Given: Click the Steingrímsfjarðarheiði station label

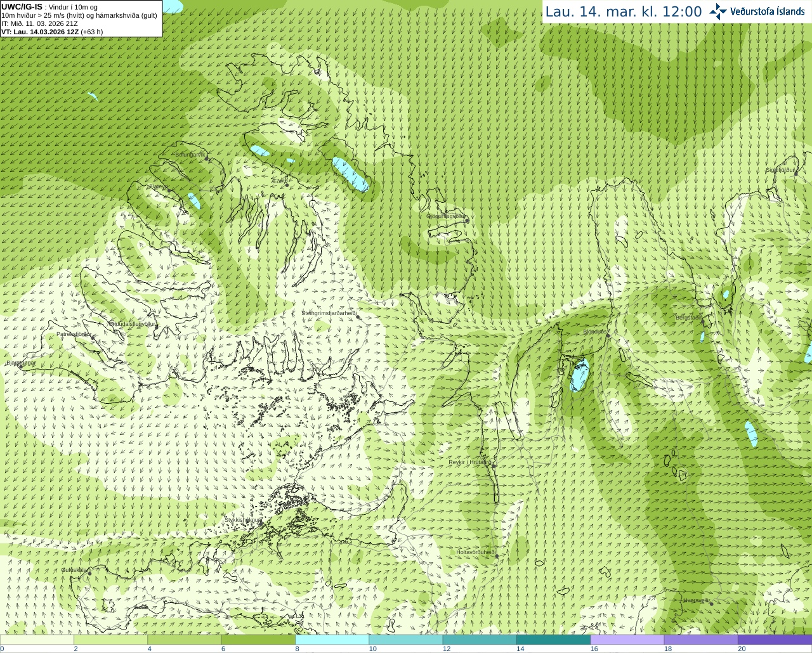Looking at the screenshot, I should click(329, 313).
